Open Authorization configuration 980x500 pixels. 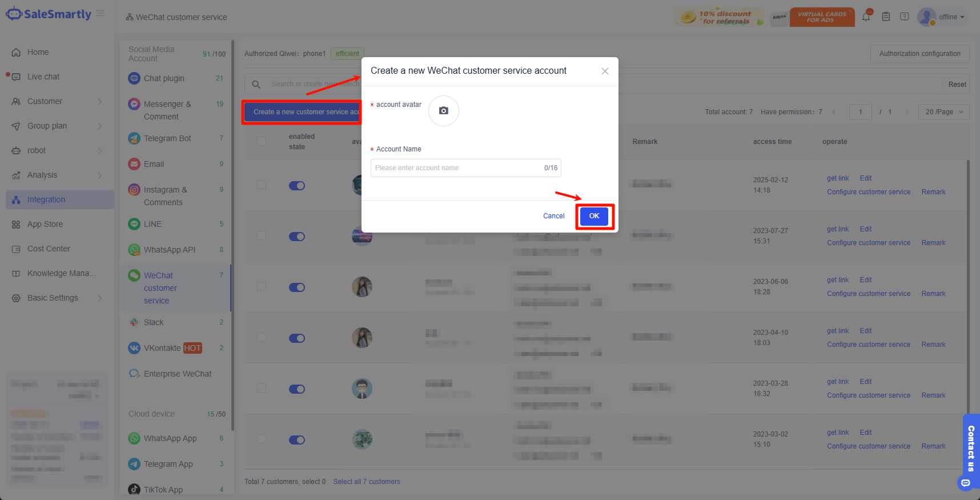tap(919, 54)
